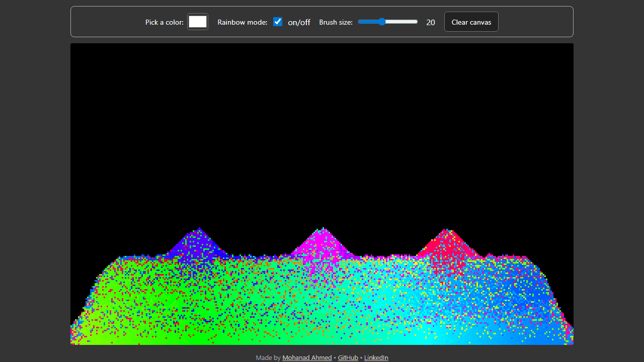Open the LinkedIn footer link
This screenshot has width=644, height=362.
(x=376, y=357)
